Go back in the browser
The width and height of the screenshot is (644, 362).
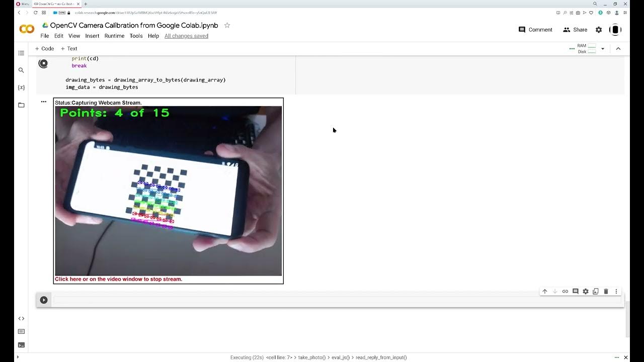coord(19,13)
